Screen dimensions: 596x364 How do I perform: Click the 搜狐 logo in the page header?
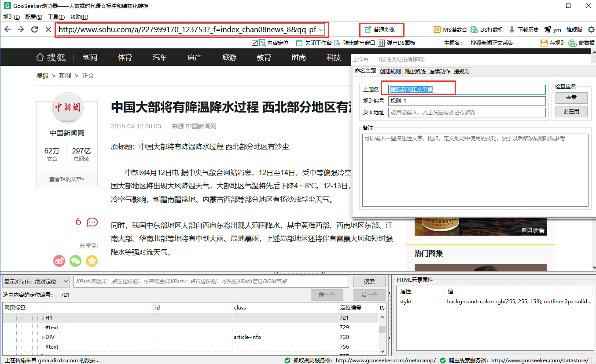(x=51, y=57)
